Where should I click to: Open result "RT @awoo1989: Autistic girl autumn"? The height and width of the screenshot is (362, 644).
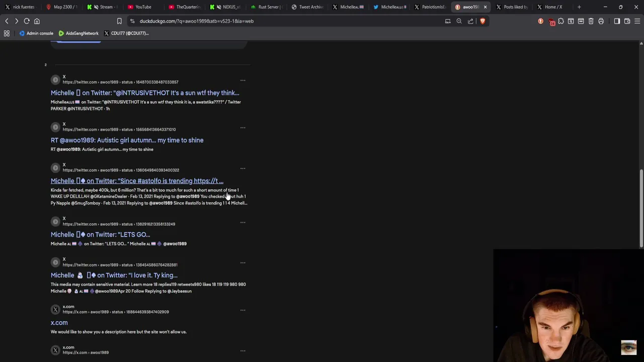(127, 140)
